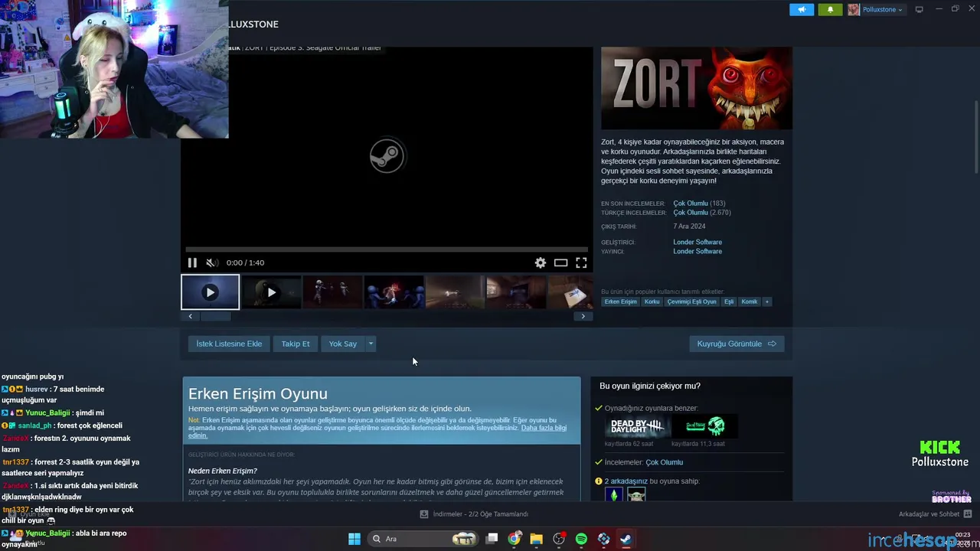
Task: Click the taskbar Ara search box
Action: click(x=423, y=539)
